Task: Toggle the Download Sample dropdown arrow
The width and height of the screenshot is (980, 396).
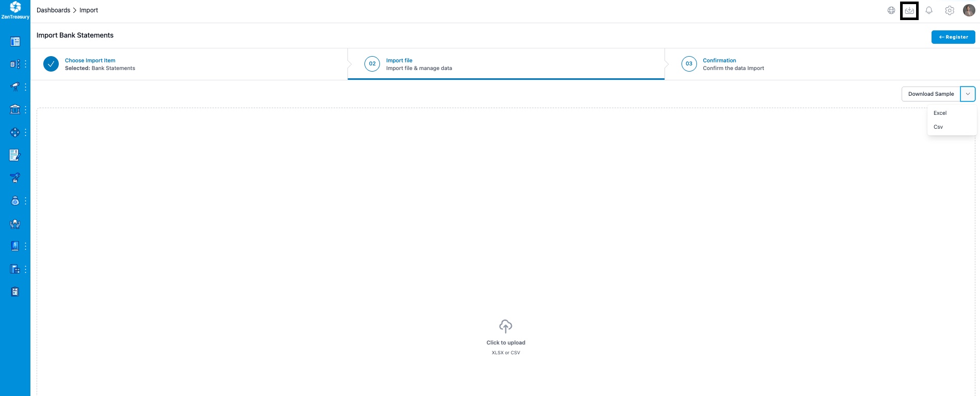Action: click(x=968, y=94)
